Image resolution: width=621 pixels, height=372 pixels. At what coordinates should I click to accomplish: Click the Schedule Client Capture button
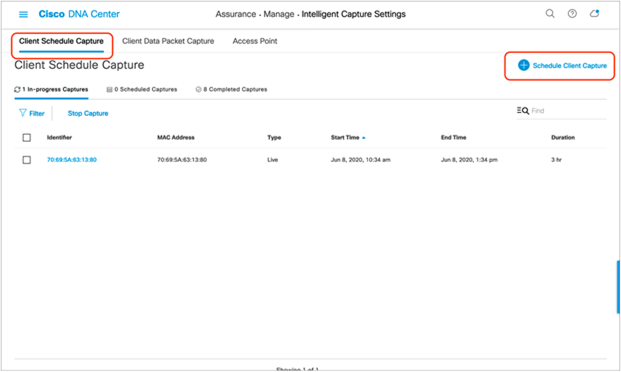click(562, 66)
